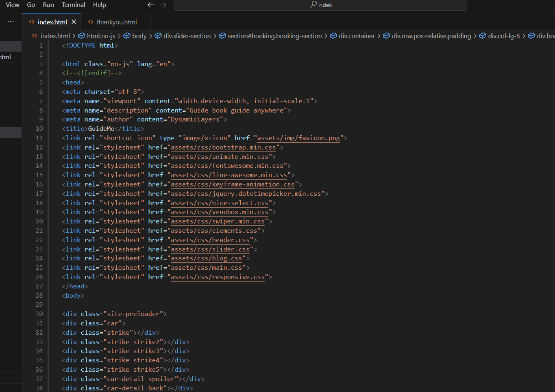
Task: Click the index.html tab file icon
Action: click(32, 22)
